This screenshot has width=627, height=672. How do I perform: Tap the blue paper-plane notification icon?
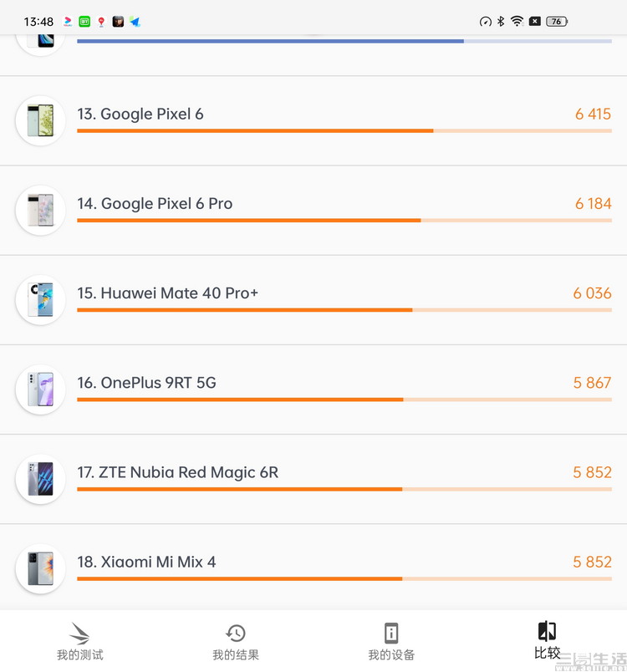(x=135, y=22)
